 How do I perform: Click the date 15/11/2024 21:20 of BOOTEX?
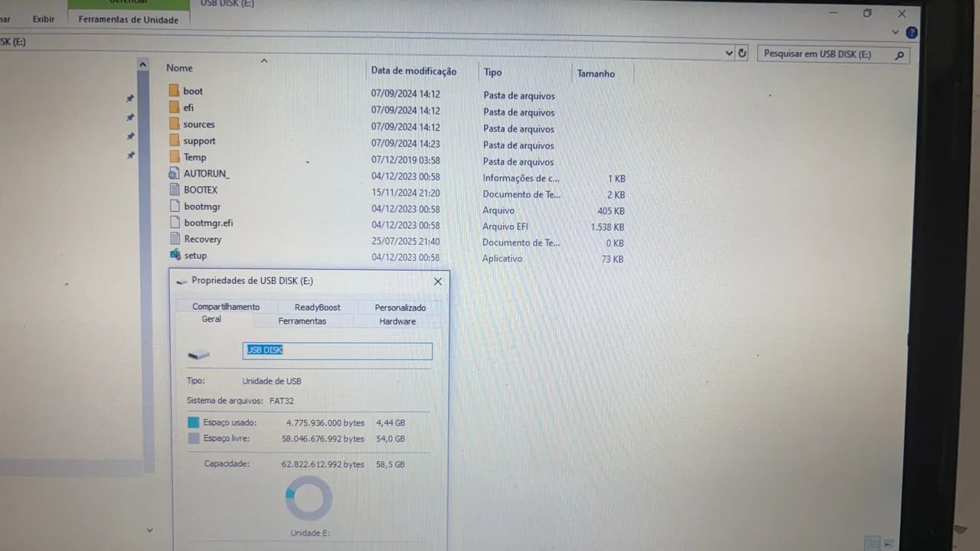coord(406,193)
